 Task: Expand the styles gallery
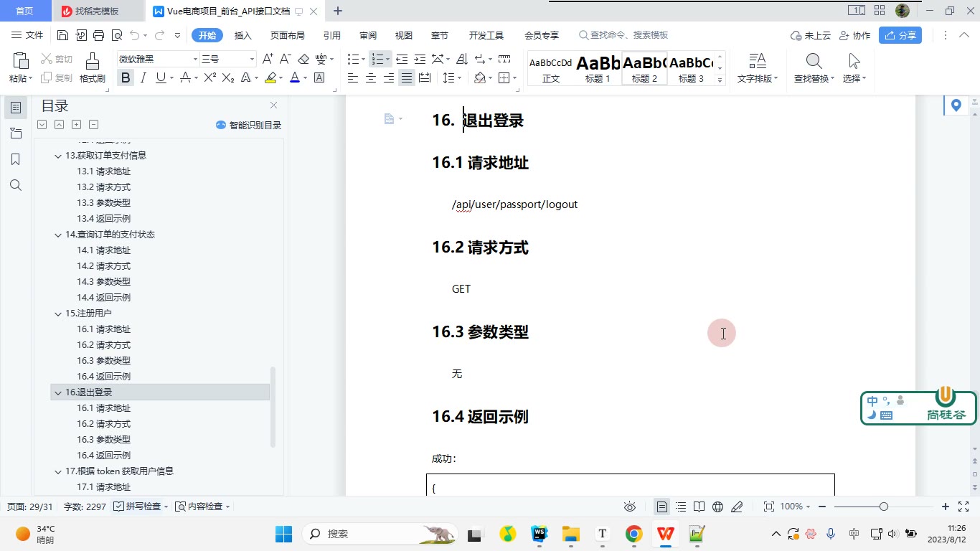720,81
